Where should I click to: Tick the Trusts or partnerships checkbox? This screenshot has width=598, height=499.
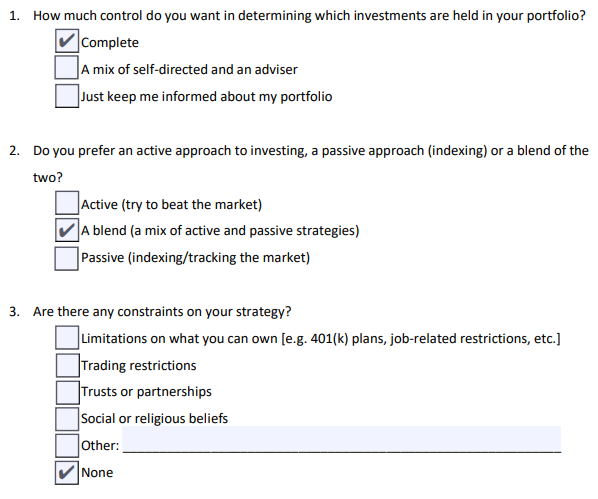[68, 393]
